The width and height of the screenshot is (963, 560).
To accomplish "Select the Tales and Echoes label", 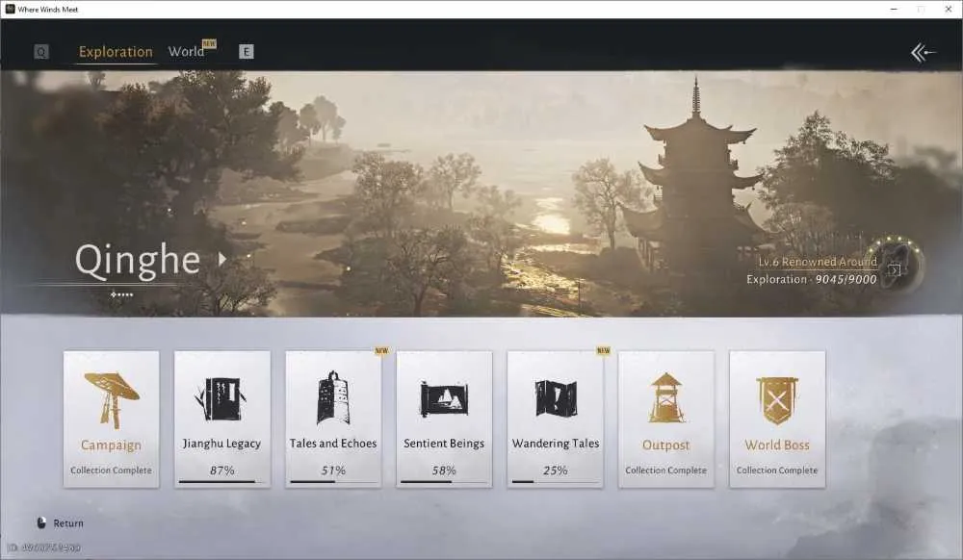I will [x=333, y=444].
